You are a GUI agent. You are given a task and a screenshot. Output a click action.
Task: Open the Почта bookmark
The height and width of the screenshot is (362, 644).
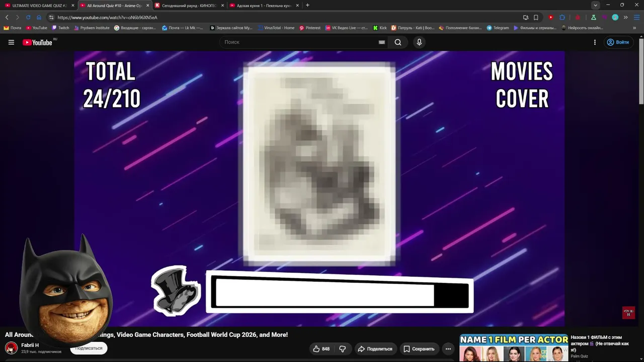[x=13, y=28]
